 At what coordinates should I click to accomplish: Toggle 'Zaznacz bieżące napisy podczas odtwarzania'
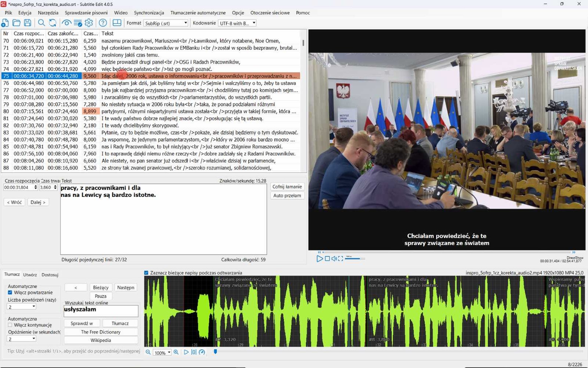point(146,273)
